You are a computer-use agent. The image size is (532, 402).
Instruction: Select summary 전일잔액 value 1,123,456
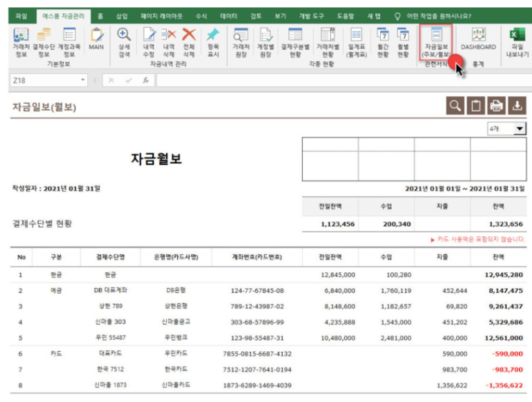click(x=337, y=224)
